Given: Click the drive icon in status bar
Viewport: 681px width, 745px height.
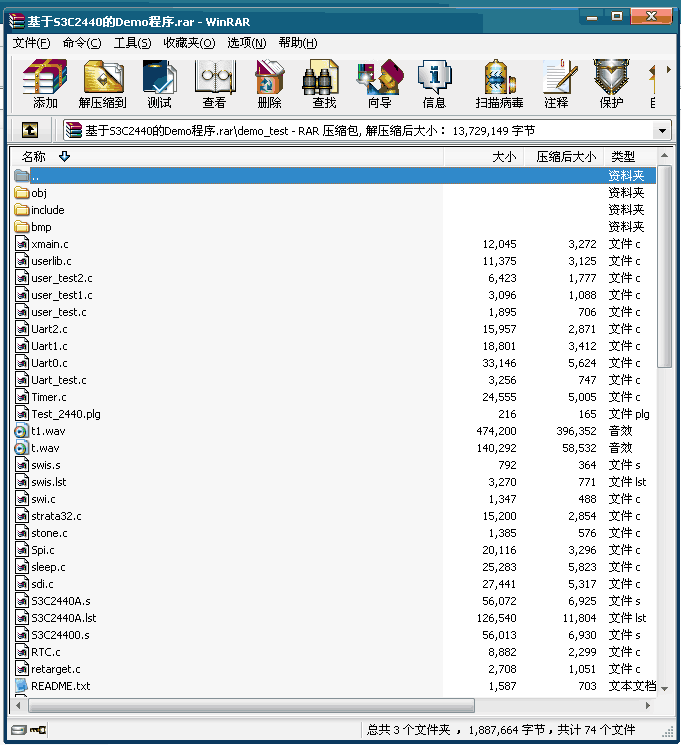Looking at the screenshot, I should click(19, 730).
